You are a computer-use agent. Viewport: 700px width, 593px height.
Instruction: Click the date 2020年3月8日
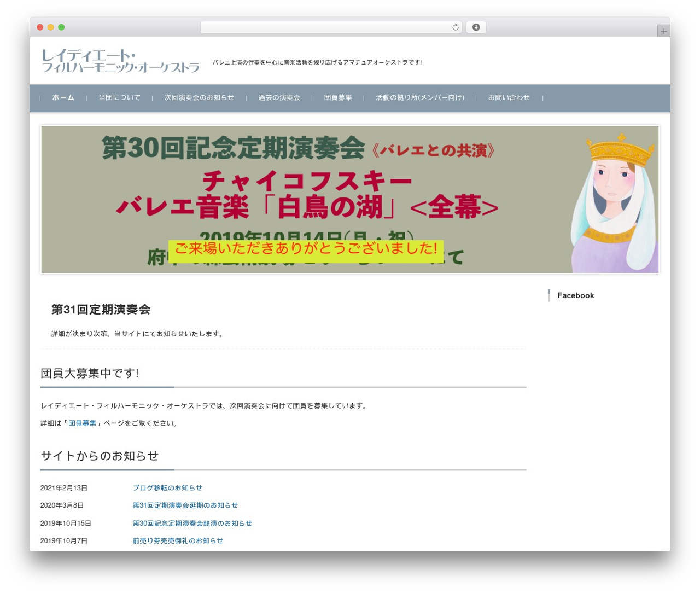pos(62,505)
